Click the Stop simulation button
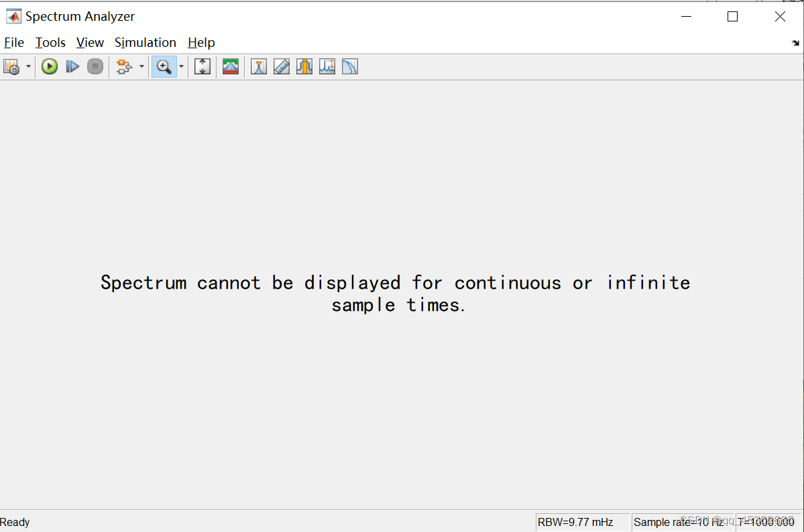The image size is (804, 532). pos(95,66)
